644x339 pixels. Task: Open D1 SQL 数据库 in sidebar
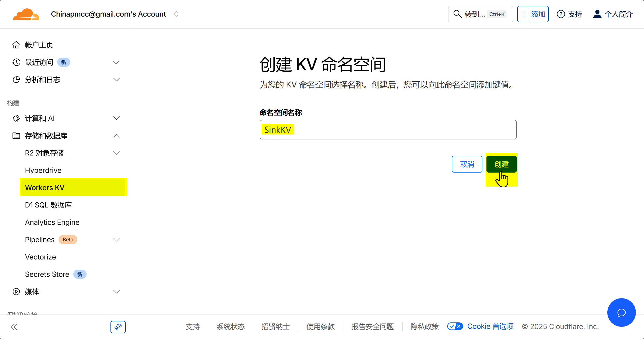point(48,205)
